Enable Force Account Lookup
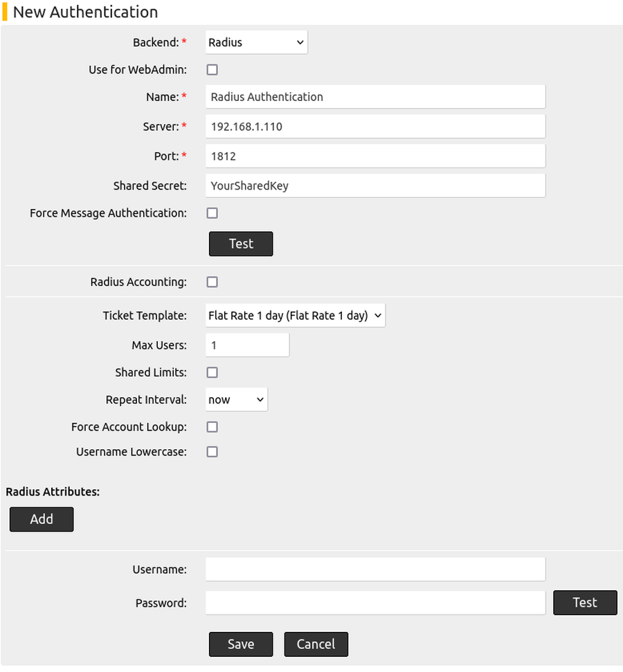Image resolution: width=623 pixels, height=672 pixels. coord(212,427)
